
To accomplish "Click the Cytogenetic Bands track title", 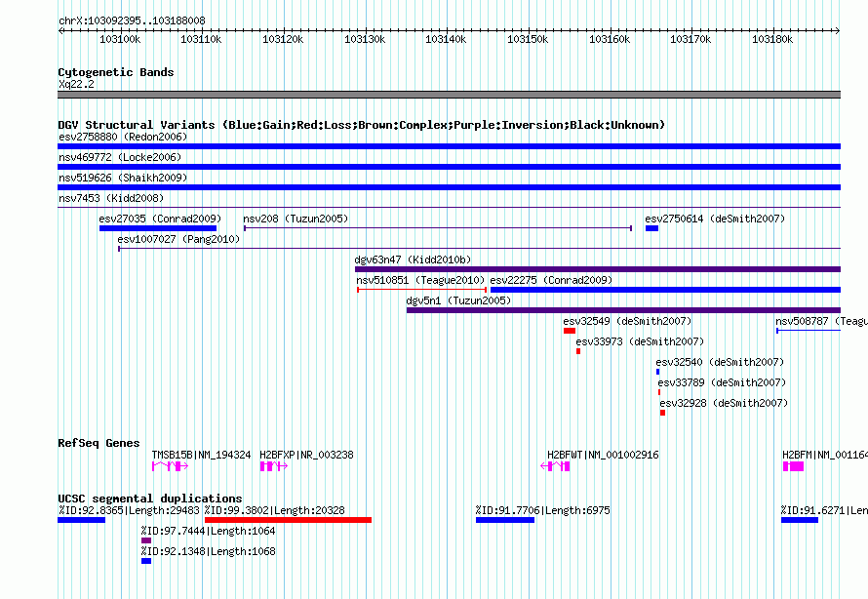I will pos(116,72).
